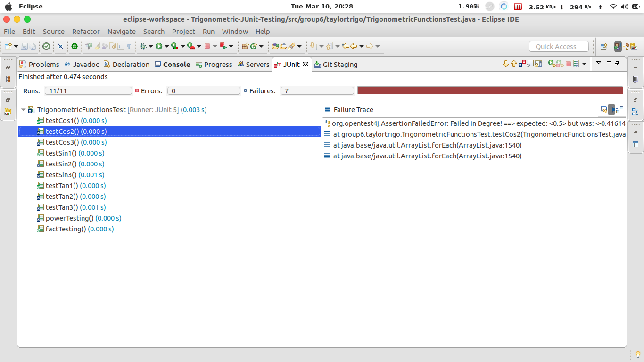
Task: Jump to next failed test
Action: point(506,64)
